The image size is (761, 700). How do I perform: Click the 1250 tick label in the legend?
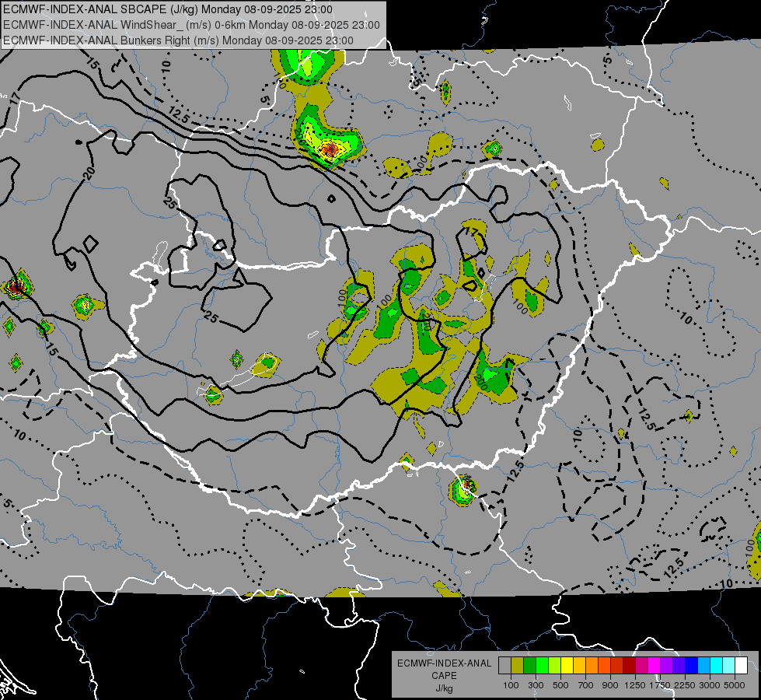635,685
